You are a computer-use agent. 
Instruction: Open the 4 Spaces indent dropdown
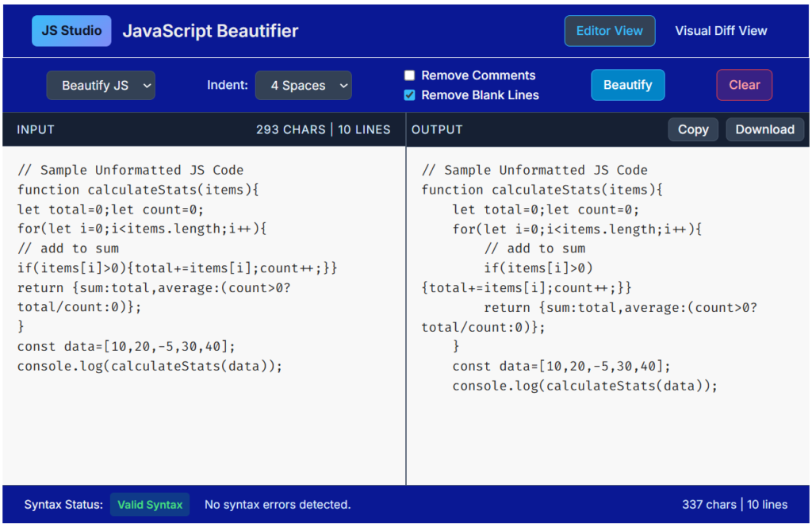[x=304, y=86]
